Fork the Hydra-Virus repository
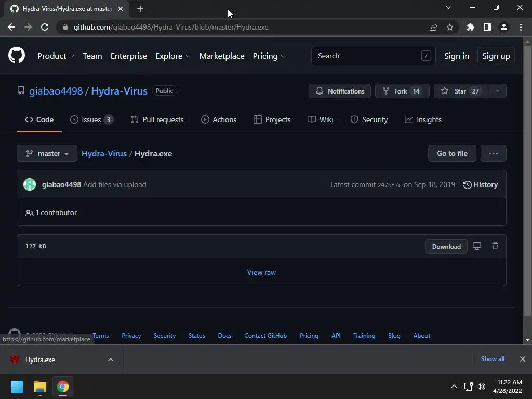532x399 pixels. [x=403, y=91]
